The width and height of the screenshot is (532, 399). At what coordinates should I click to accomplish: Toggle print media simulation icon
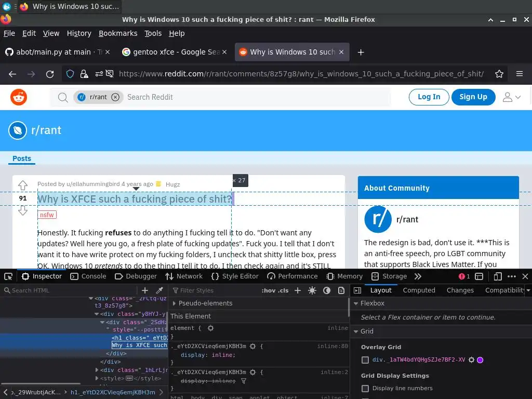pos(341,290)
